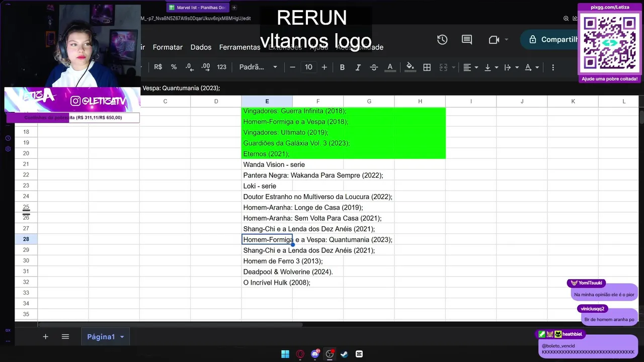
Task: Open text rotation dropdown
Action: [x=531, y=67]
